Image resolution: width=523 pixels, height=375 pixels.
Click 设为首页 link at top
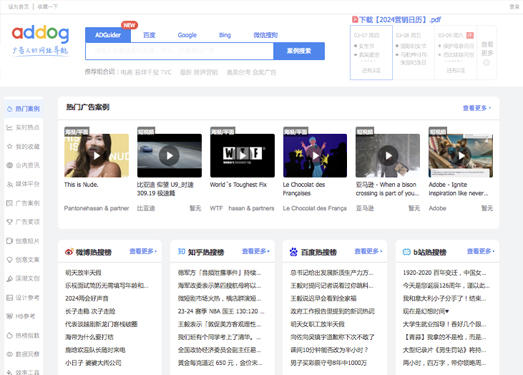(18, 7)
